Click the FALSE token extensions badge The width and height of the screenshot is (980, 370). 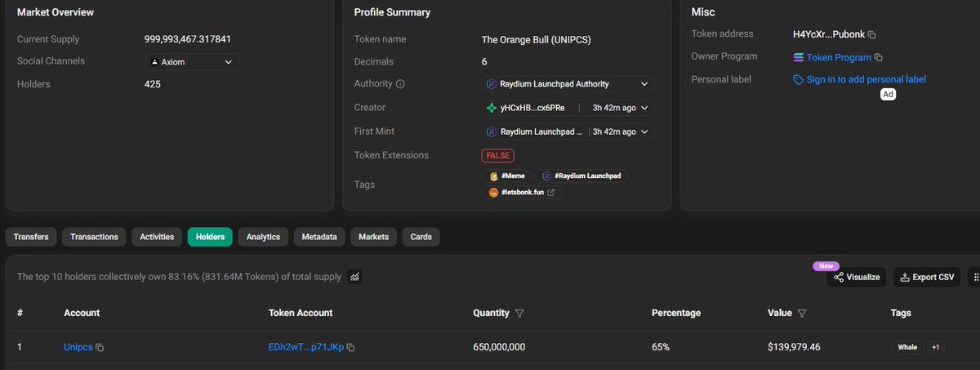(497, 155)
